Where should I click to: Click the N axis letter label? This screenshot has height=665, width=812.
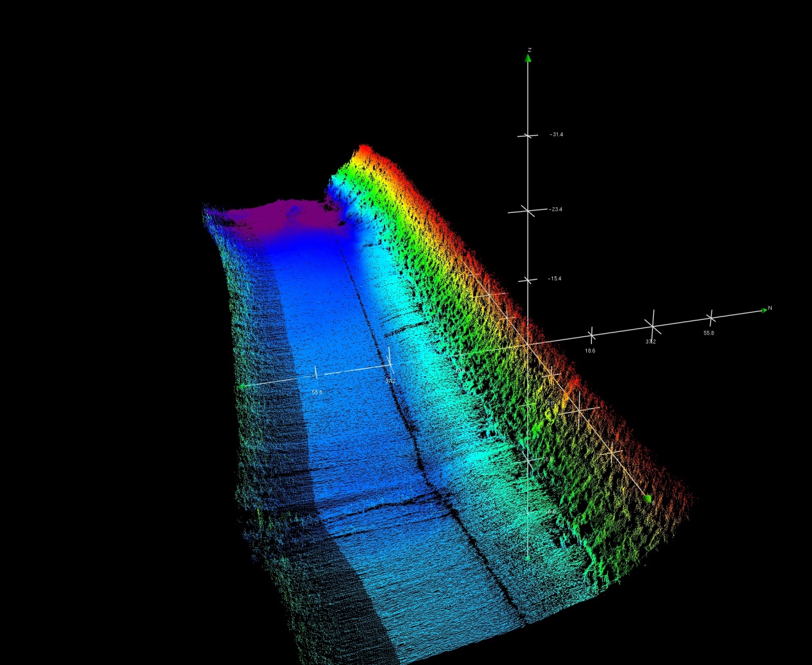click(x=770, y=308)
